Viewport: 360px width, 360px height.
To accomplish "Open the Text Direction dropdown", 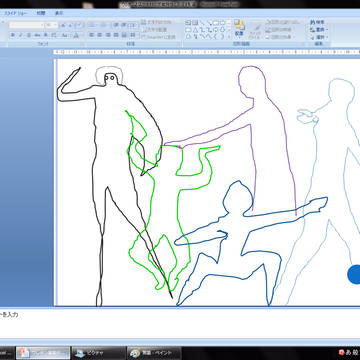I will (x=157, y=22).
